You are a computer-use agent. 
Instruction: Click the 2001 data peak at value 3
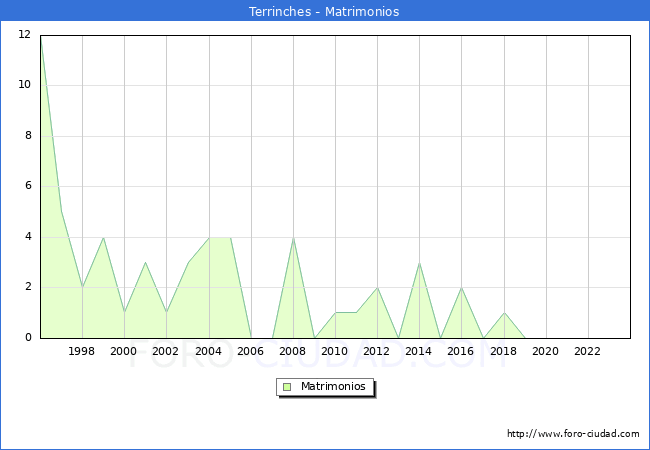click(145, 262)
